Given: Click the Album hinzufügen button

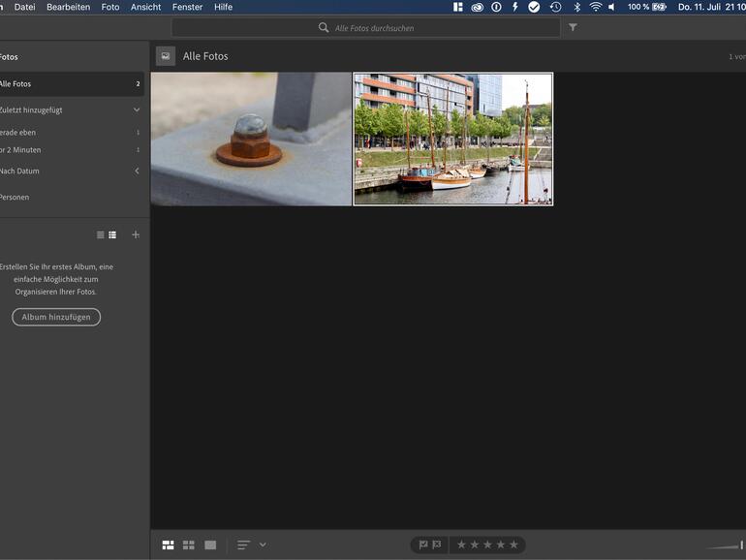Looking at the screenshot, I should point(56,317).
